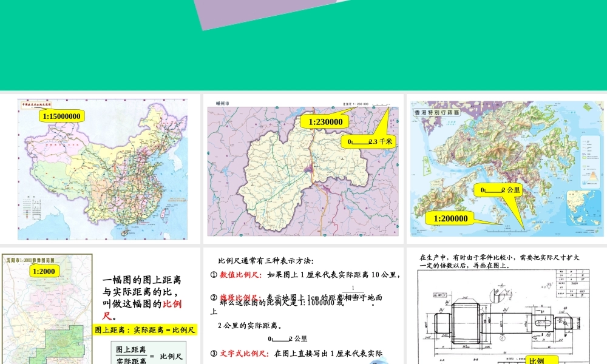Open the slide on three scale notation methods
Screen dimensions: 607x364
[x=303, y=306]
